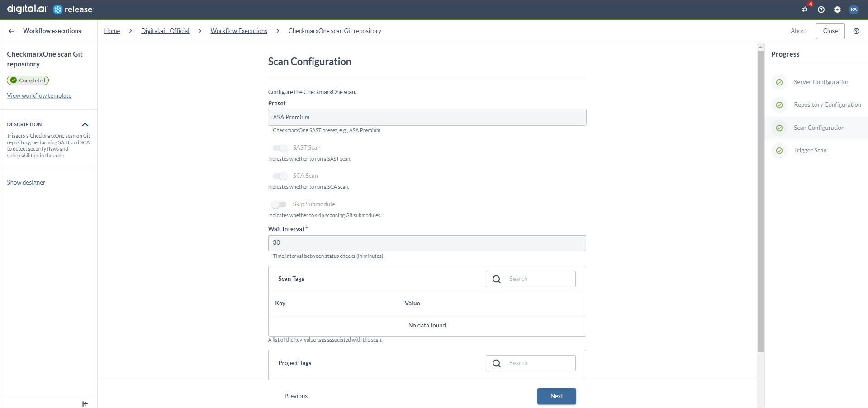868x408 pixels.
Task: Toggle the SAST Scan switch
Action: tap(280, 148)
